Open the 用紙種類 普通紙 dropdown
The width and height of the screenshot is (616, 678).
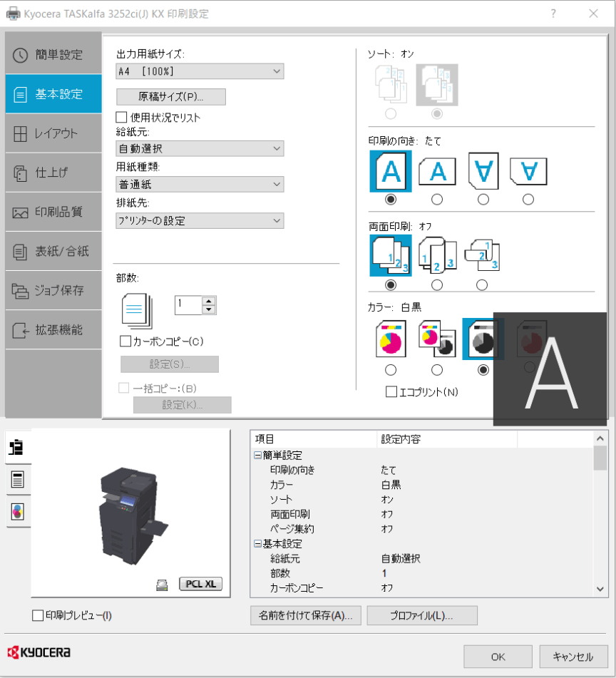click(200, 185)
